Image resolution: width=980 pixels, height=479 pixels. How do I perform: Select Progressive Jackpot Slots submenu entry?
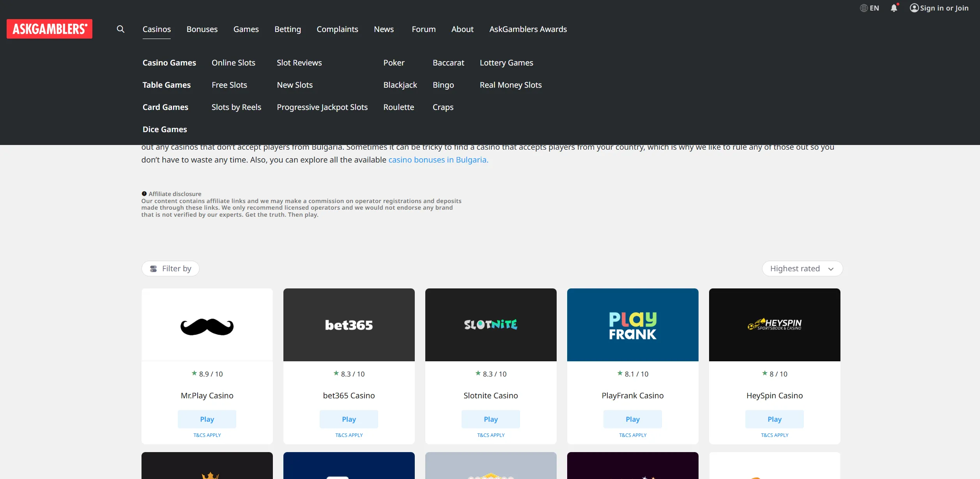tap(322, 107)
